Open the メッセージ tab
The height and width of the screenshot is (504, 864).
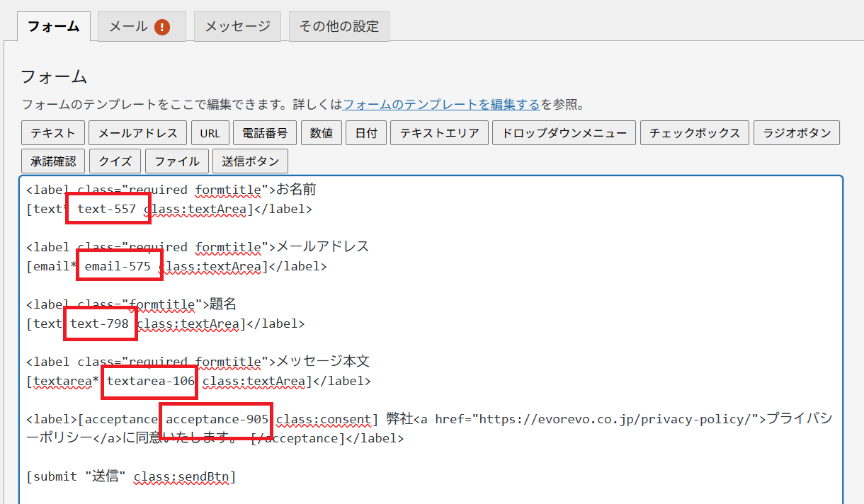point(237,27)
